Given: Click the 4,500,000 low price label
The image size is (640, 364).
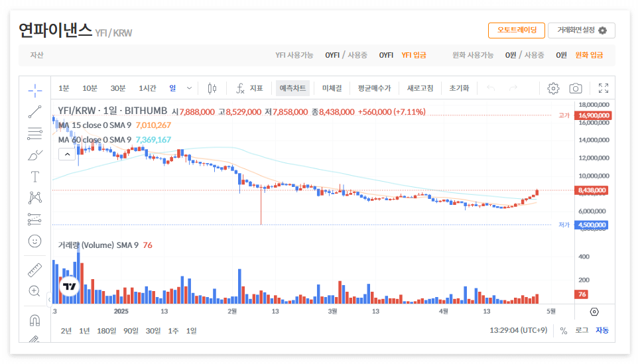Looking at the screenshot, I should pos(592,225).
